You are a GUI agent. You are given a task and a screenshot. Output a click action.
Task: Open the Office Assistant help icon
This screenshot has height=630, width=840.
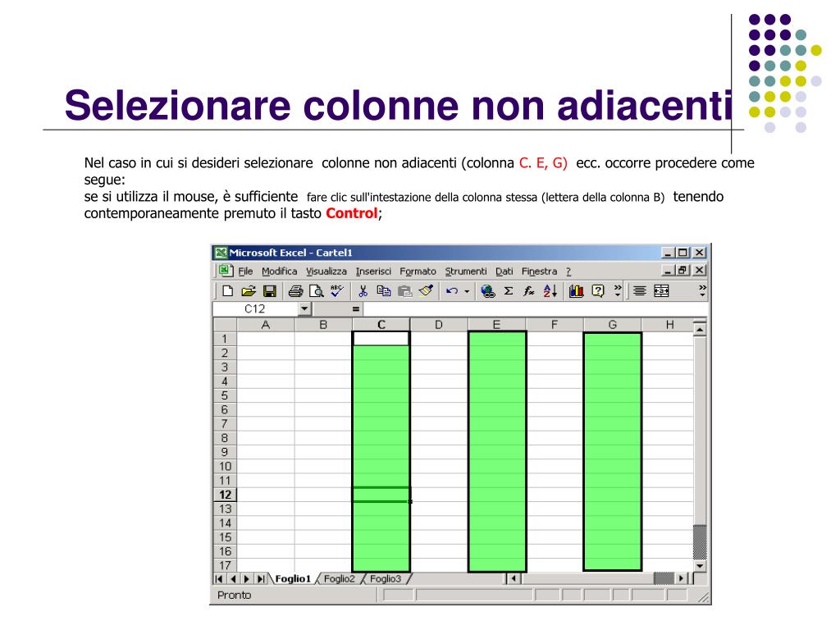click(x=598, y=291)
